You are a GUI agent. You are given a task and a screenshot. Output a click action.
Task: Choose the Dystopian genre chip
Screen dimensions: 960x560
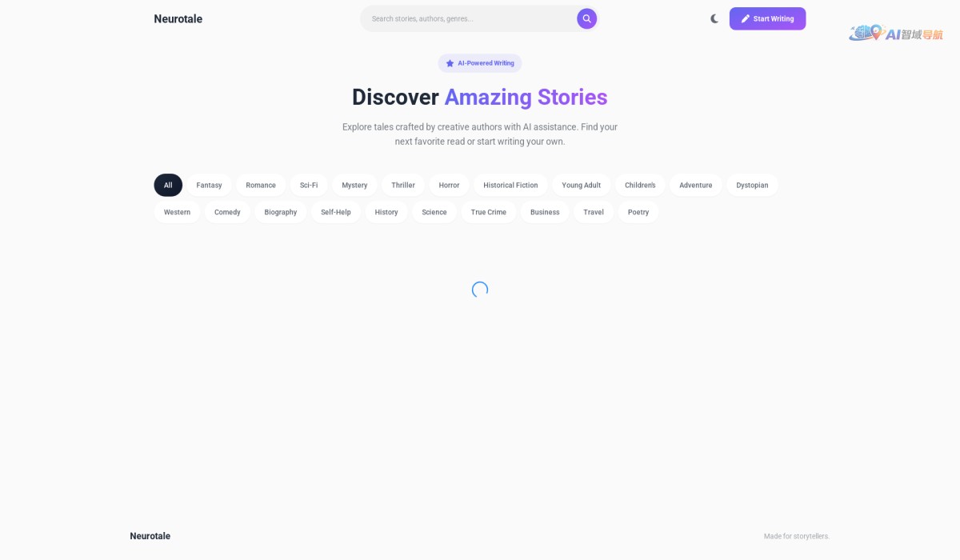coord(752,185)
